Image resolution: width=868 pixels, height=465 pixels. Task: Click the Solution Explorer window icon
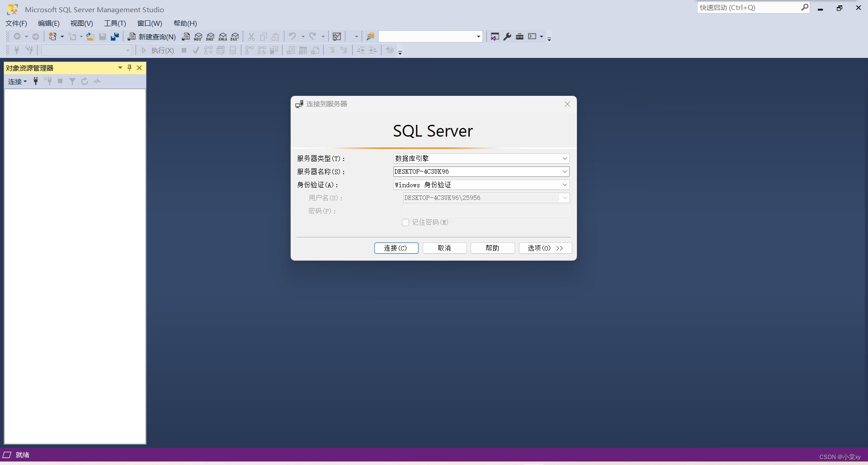[x=495, y=37]
